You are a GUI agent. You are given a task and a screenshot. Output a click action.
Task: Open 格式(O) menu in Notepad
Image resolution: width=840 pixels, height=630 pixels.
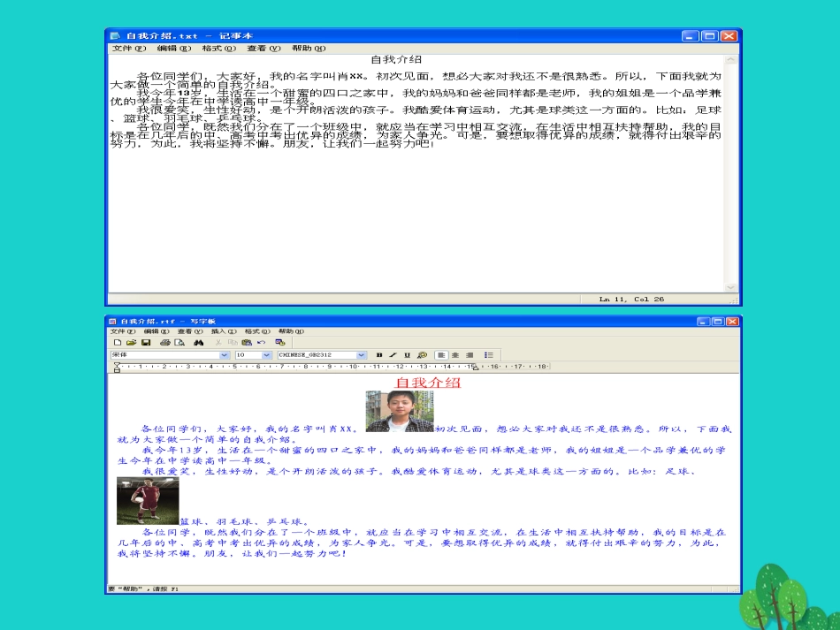click(218, 49)
